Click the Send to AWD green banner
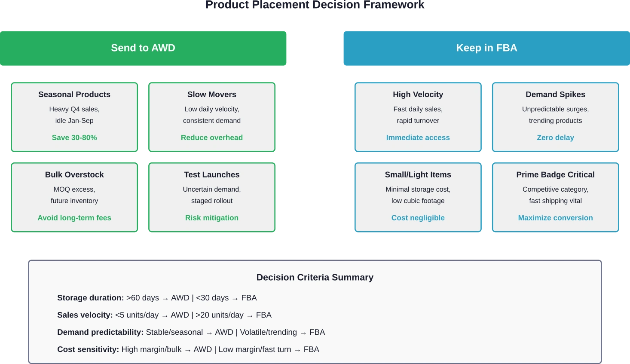Screen dimensions: 630x364 coord(143,48)
